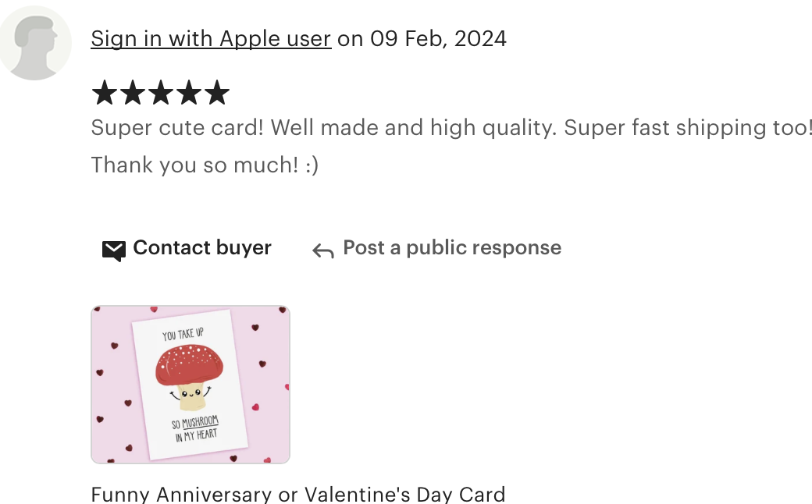Click the envelope icon beside Contact buyer
This screenshot has height=504, width=812.
point(114,250)
